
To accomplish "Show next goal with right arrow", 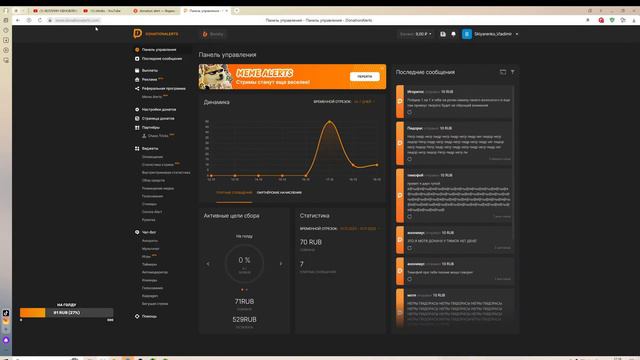I will pos(281,264).
